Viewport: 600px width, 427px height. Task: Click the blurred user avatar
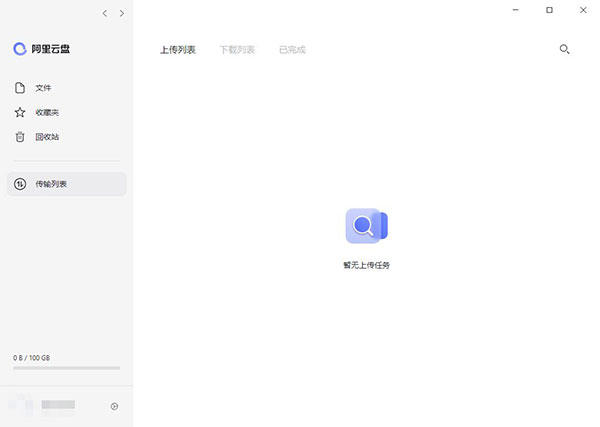click(21, 406)
